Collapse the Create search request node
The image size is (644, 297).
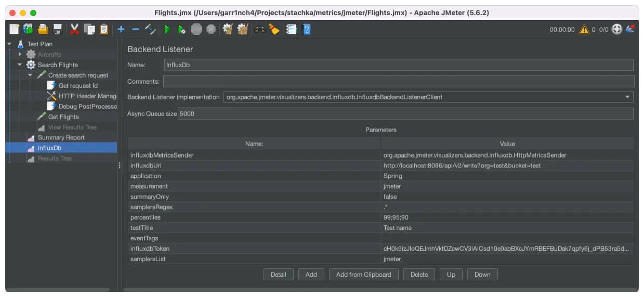tap(30, 75)
